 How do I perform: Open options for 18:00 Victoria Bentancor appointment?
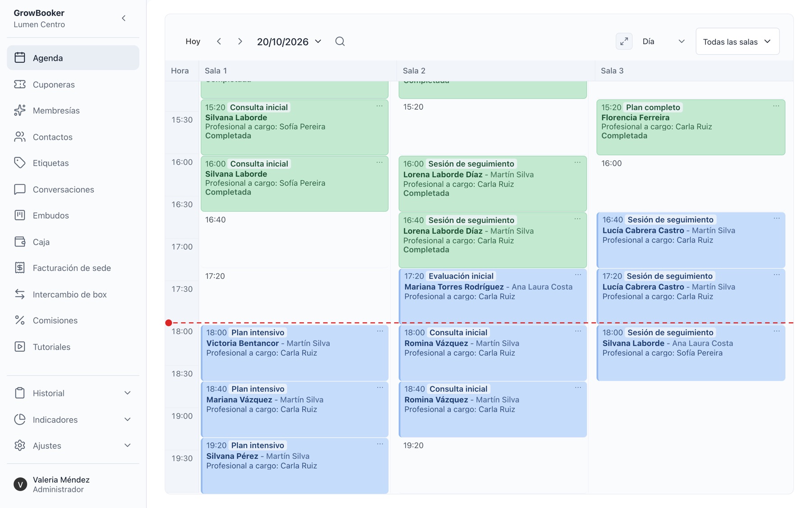[380, 331]
